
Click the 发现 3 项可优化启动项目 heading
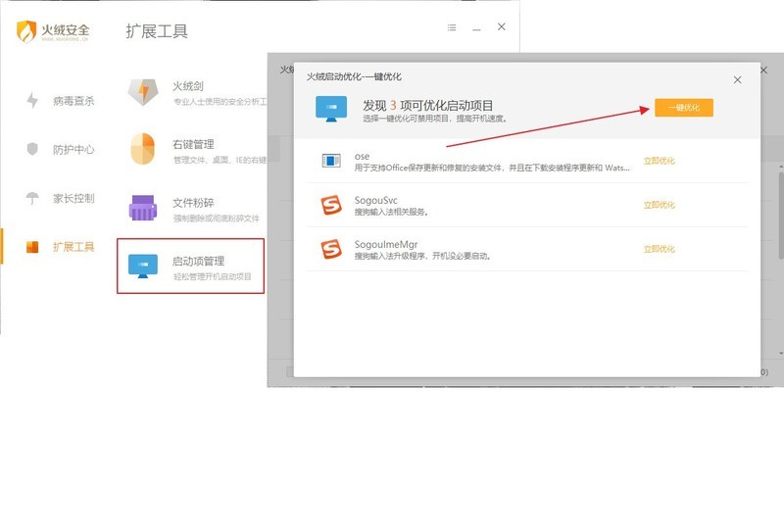pyautogui.click(x=428, y=106)
